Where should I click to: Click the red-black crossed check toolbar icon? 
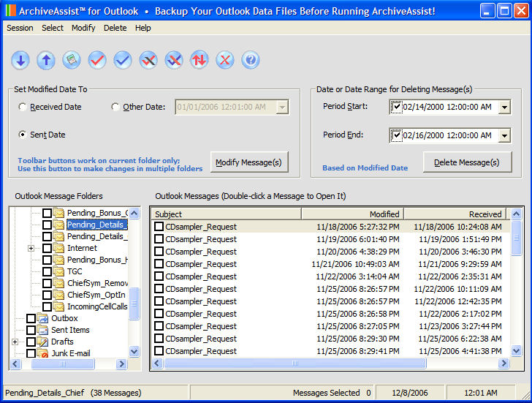click(x=148, y=61)
